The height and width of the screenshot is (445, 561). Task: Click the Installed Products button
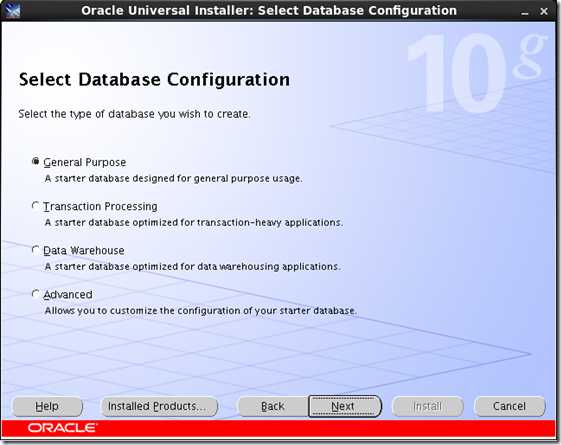160,406
